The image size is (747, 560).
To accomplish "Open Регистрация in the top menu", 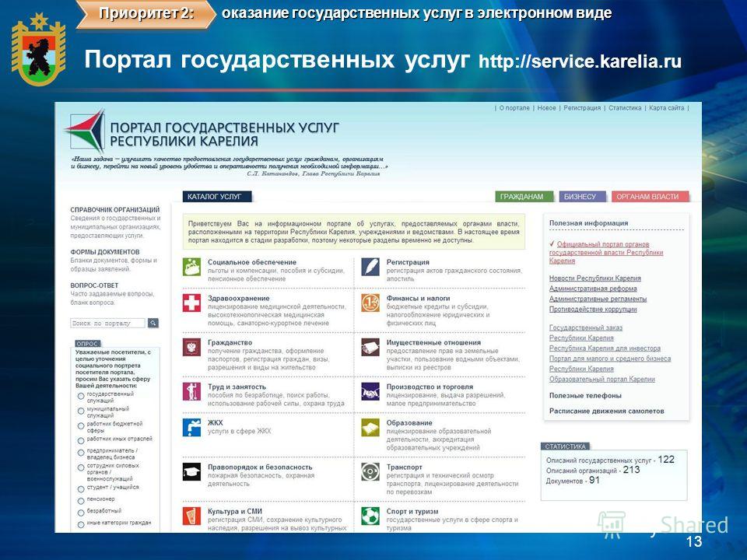I will click(582, 108).
